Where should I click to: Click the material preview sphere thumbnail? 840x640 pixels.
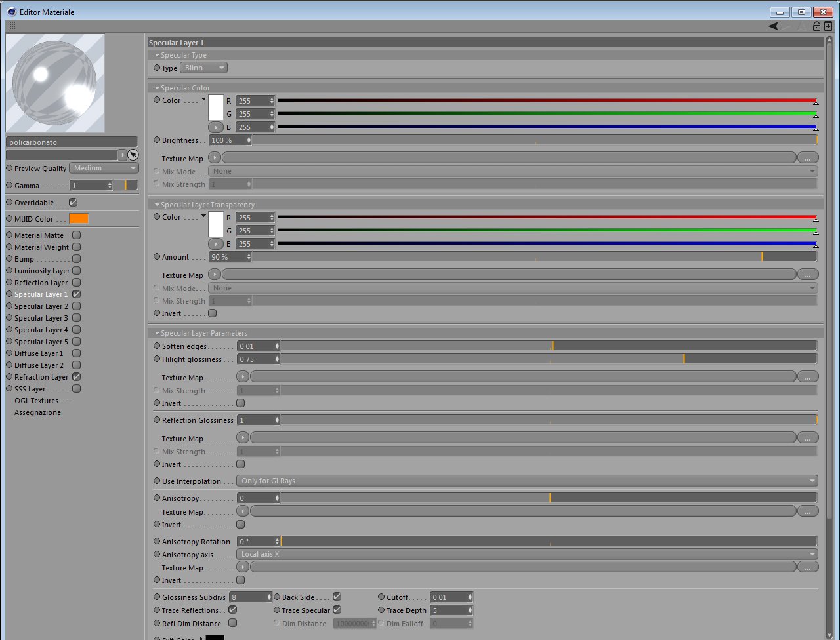click(x=55, y=83)
